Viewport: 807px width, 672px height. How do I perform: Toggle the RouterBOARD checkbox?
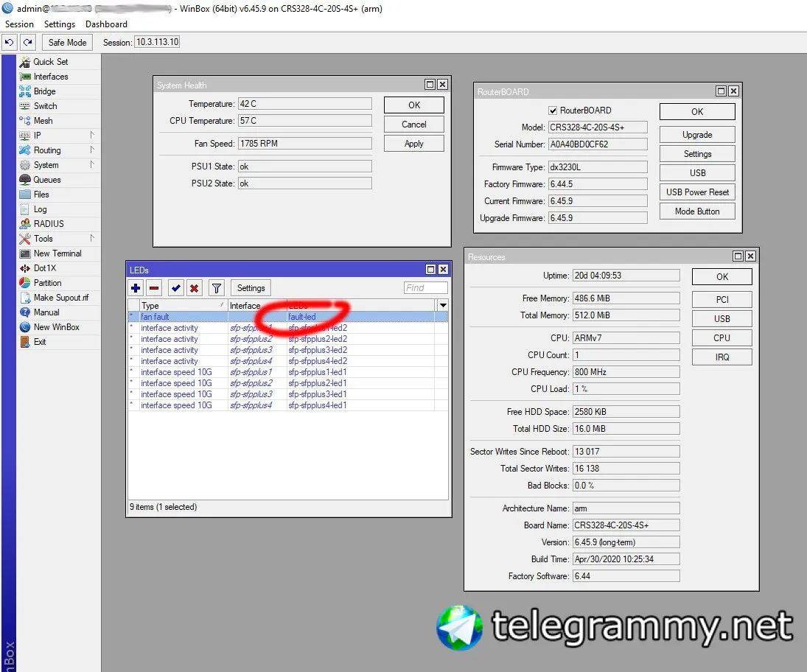(553, 111)
